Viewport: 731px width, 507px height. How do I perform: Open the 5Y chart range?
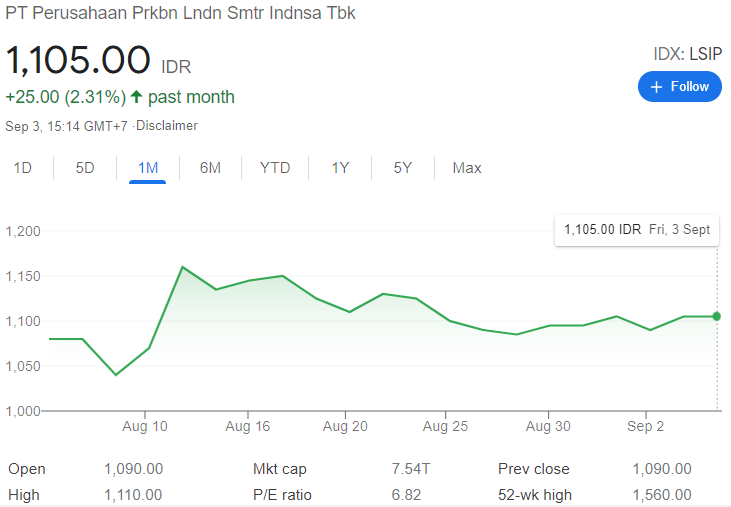pyautogui.click(x=402, y=168)
